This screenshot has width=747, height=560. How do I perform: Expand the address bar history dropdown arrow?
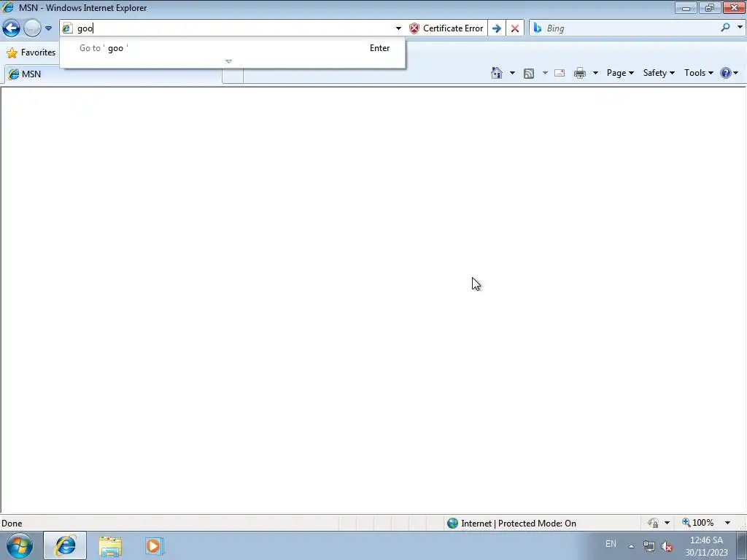(x=398, y=28)
